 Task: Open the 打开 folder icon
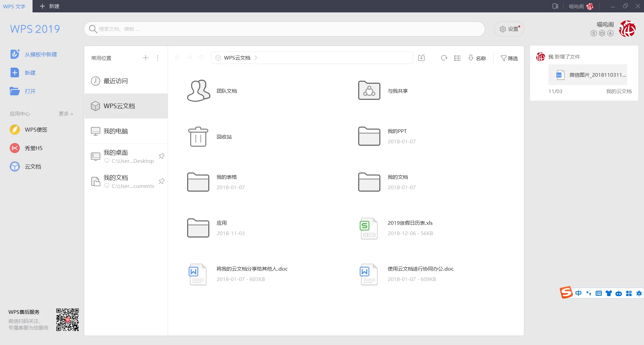click(15, 91)
